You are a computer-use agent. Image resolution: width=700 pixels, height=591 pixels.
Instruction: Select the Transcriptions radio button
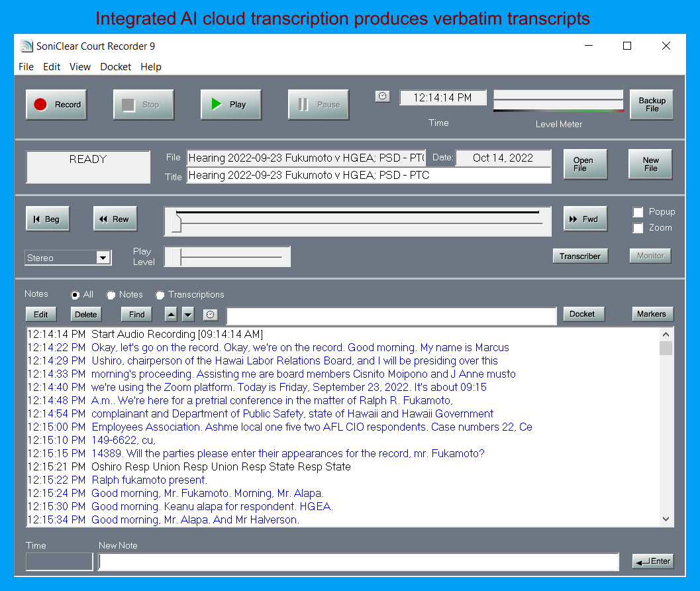(160, 295)
